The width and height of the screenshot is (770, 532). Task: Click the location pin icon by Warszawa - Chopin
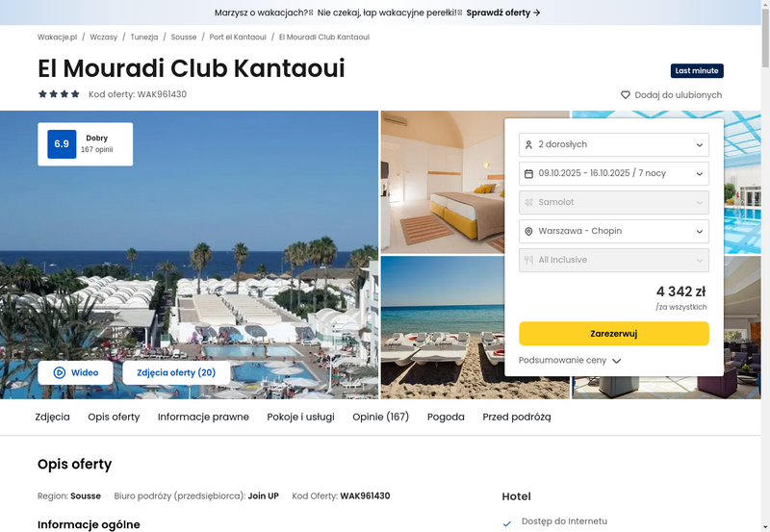click(528, 231)
